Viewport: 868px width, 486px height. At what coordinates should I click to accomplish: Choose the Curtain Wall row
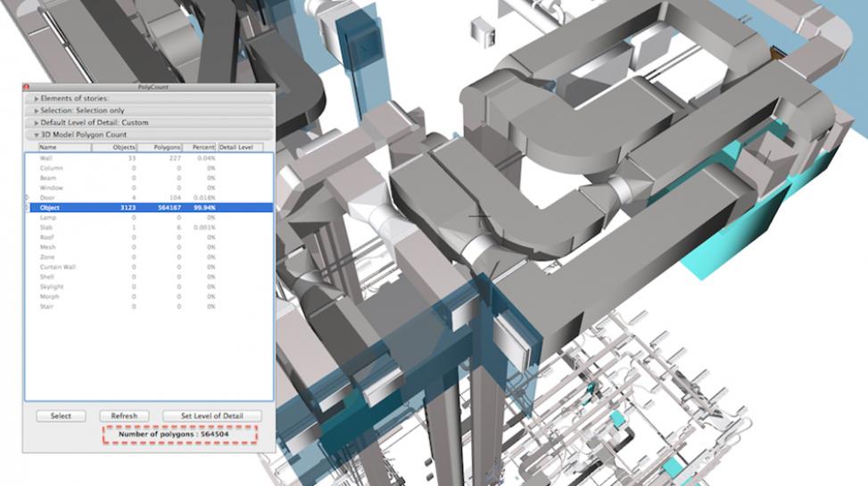[56, 267]
